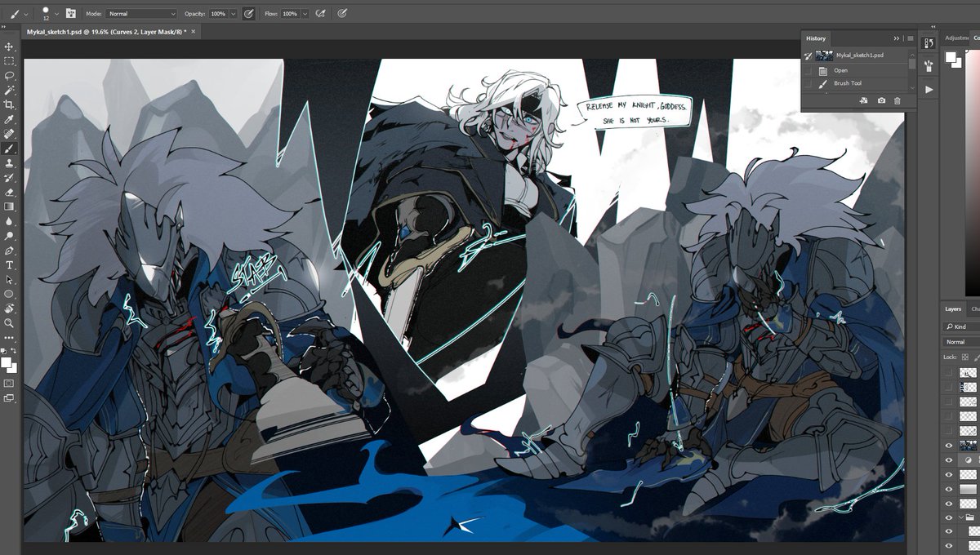Screen dimensions: 980x555
Task: Open the Flow slider dropdown arrow
Action: pyautogui.click(x=305, y=14)
